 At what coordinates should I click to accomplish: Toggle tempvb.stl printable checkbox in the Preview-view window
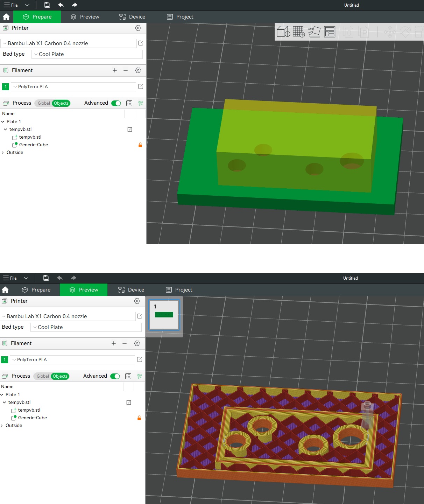[129, 402]
